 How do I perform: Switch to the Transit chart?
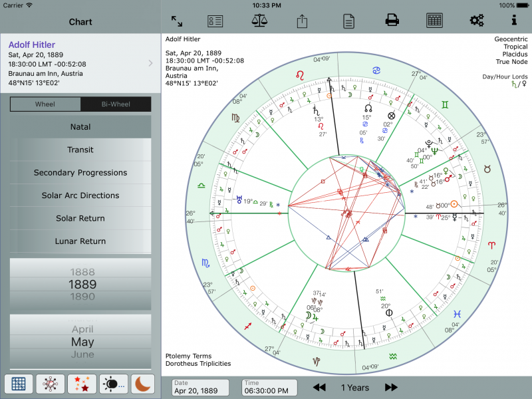[80, 150]
